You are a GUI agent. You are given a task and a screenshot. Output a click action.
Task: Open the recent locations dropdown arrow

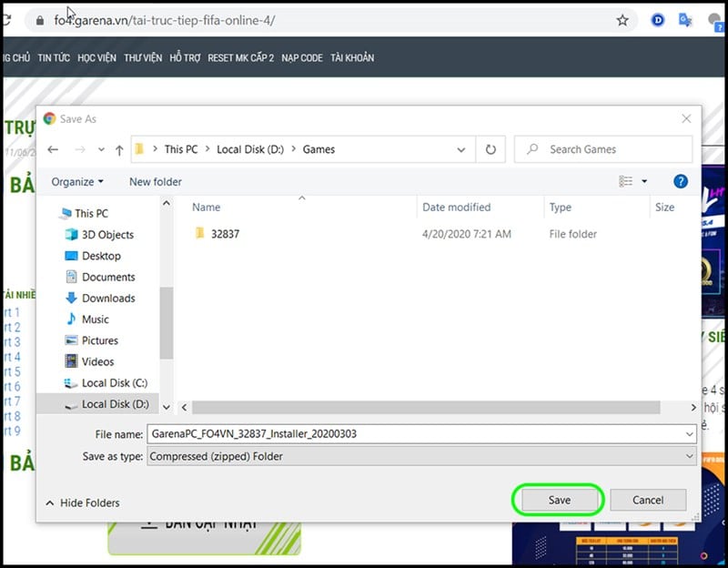tap(101, 149)
